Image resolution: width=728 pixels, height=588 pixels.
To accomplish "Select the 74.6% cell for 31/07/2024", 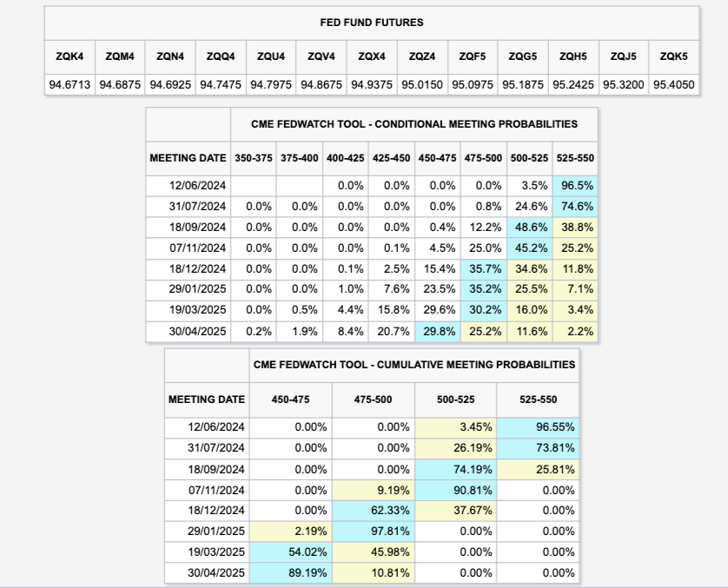I will (x=574, y=206).
